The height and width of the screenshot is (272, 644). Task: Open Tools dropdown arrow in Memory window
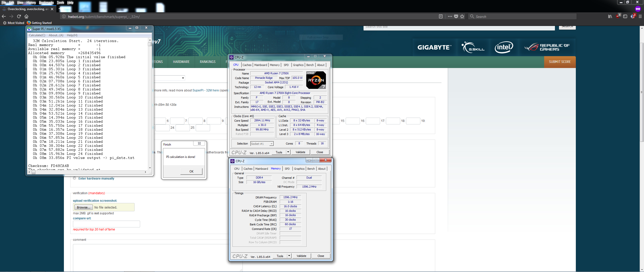click(289, 256)
